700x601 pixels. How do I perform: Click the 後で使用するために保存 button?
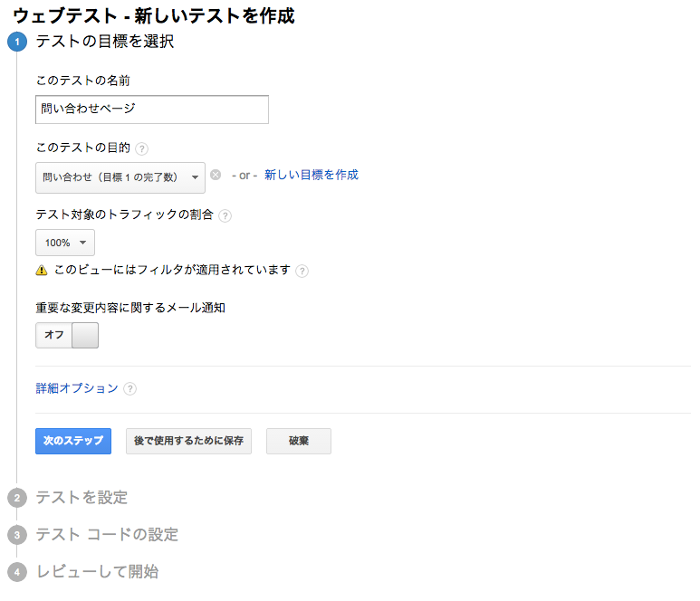[x=188, y=441]
